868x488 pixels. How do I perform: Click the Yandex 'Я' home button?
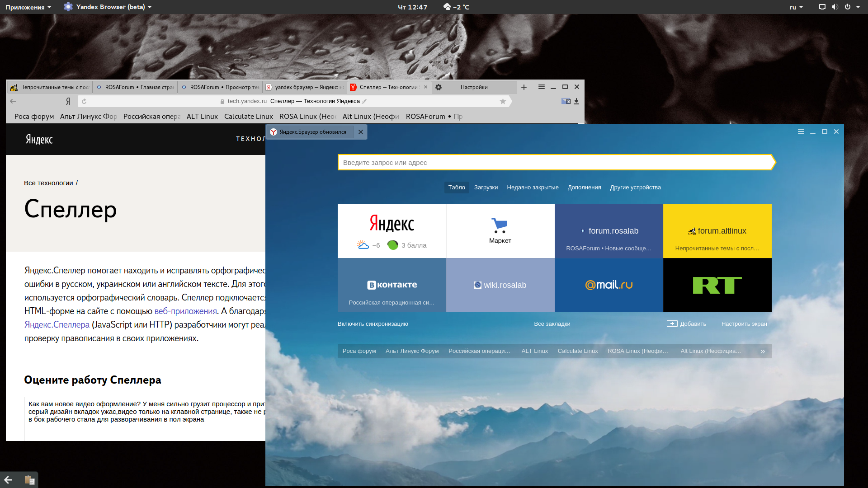point(68,101)
